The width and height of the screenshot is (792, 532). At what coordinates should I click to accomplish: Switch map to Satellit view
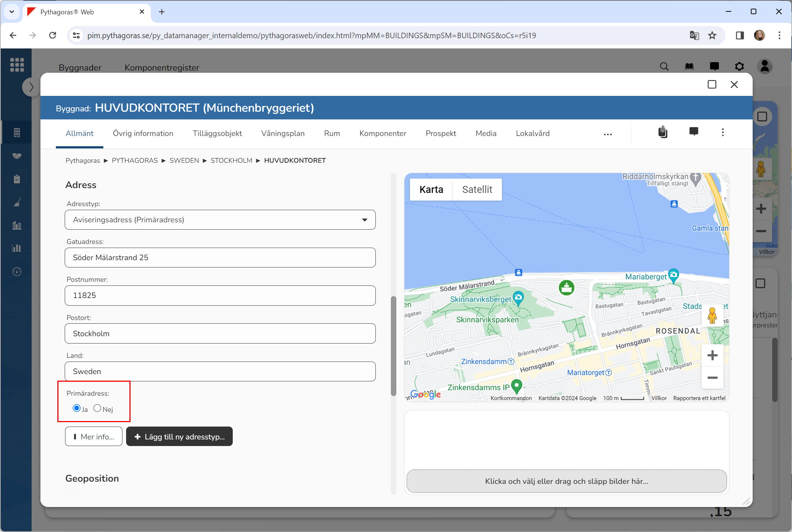(477, 190)
